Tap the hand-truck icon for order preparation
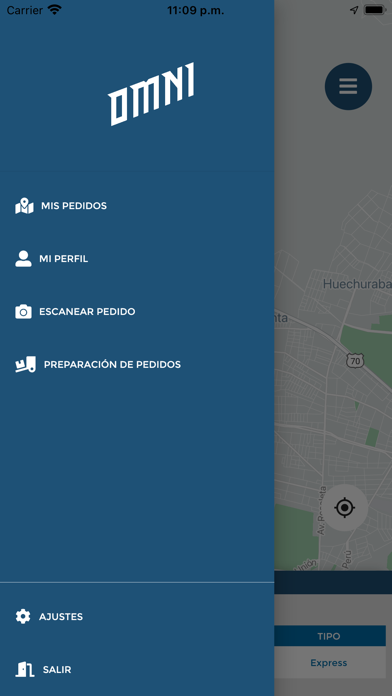The width and height of the screenshot is (392, 696). [x=25, y=364]
